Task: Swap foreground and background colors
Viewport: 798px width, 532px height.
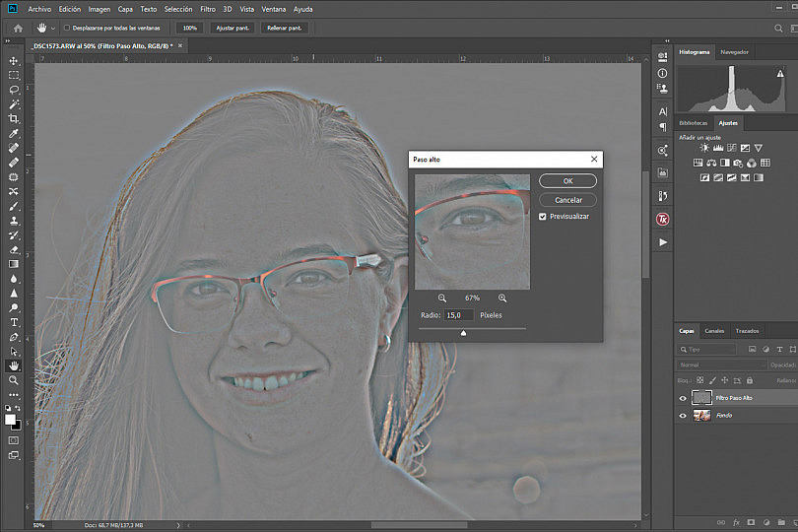Action: [x=18, y=408]
